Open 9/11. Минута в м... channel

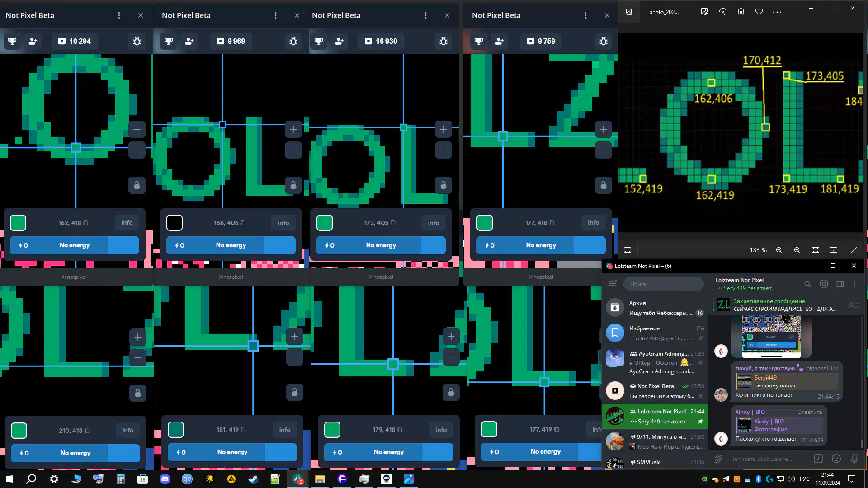pos(655,441)
